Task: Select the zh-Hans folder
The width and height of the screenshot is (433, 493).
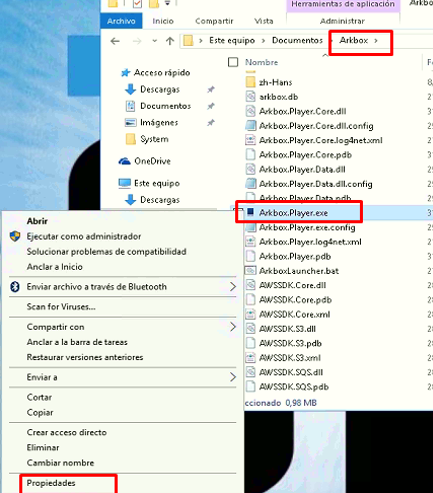Action: click(x=275, y=82)
